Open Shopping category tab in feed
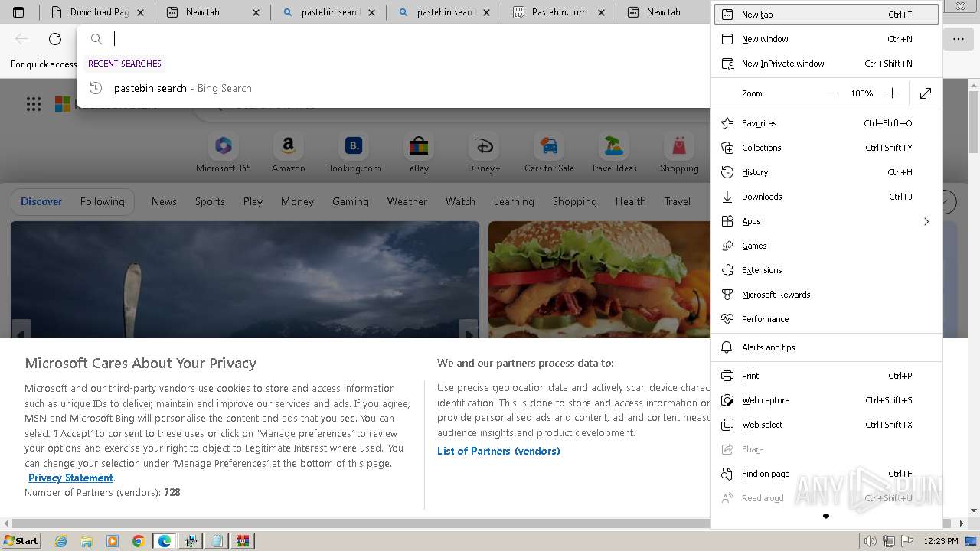 pyautogui.click(x=574, y=201)
